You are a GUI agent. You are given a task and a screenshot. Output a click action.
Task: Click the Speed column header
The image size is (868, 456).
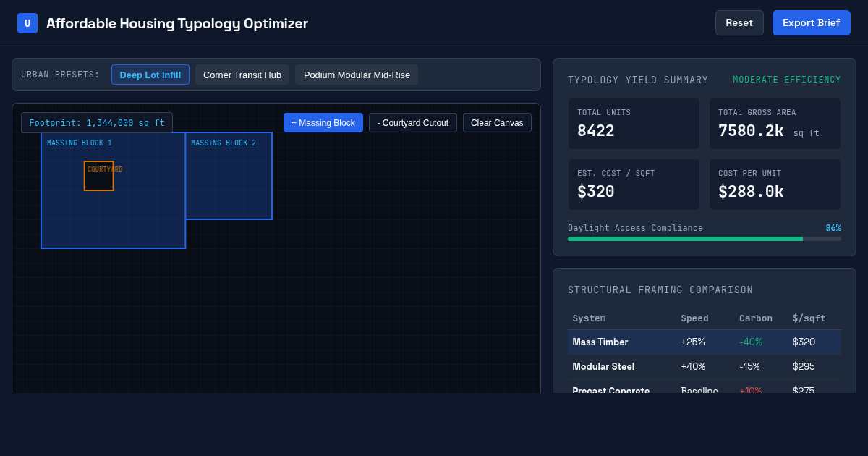coord(694,318)
